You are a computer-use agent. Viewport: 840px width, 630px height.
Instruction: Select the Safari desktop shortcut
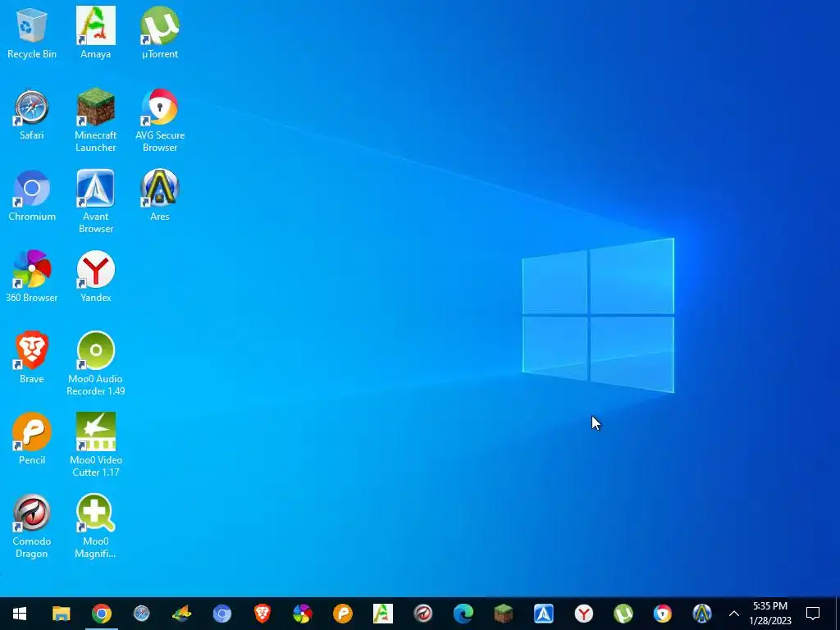32,115
